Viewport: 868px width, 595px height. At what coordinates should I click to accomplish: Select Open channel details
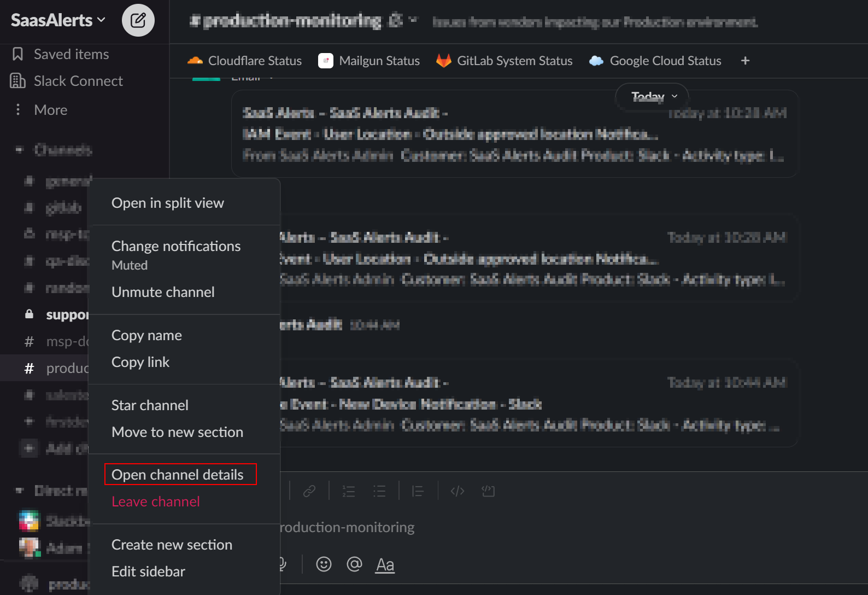[177, 474]
